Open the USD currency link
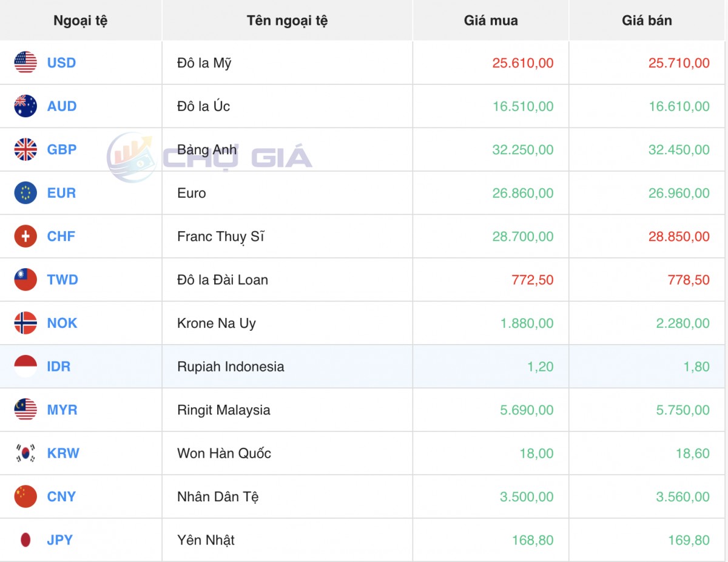 click(x=61, y=63)
